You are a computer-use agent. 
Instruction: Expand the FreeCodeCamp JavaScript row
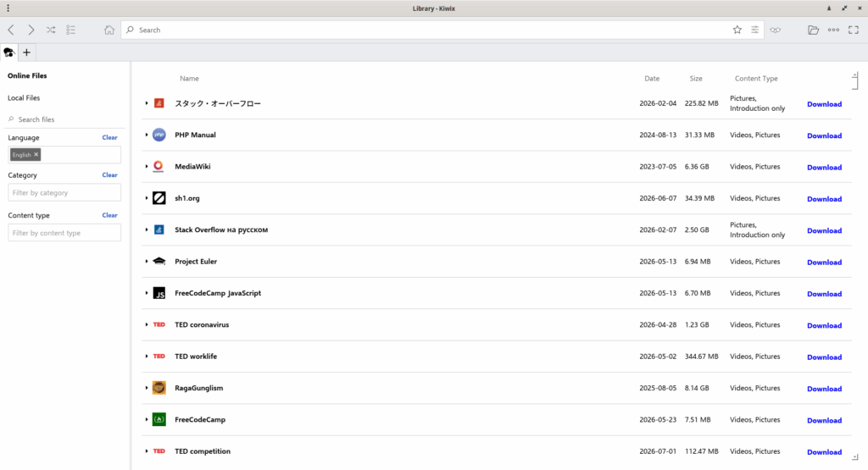pos(147,293)
